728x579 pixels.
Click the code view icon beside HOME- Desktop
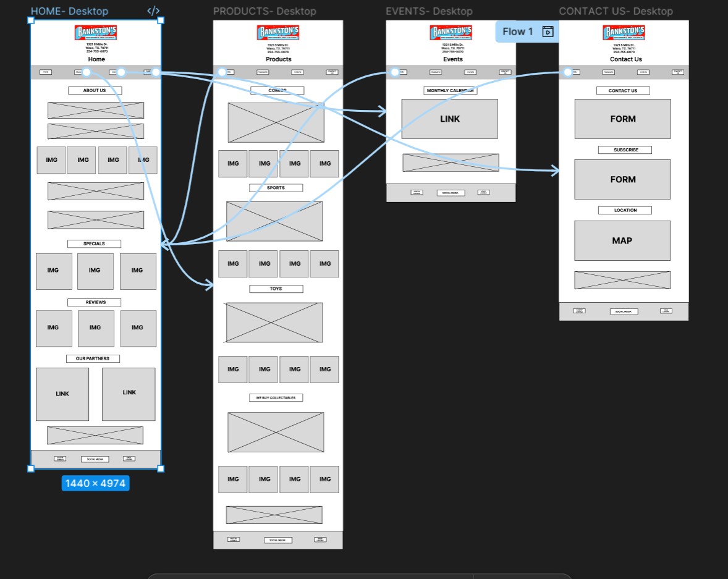point(153,11)
